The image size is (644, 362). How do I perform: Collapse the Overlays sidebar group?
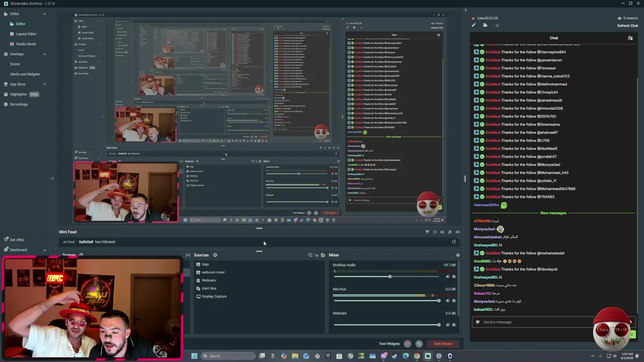pos(44,54)
